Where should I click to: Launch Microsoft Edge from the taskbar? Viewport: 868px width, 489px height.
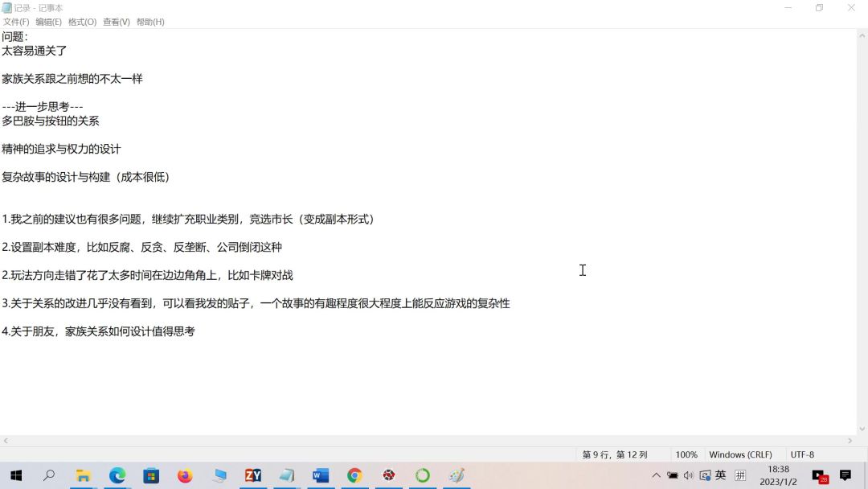coord(117,475)
